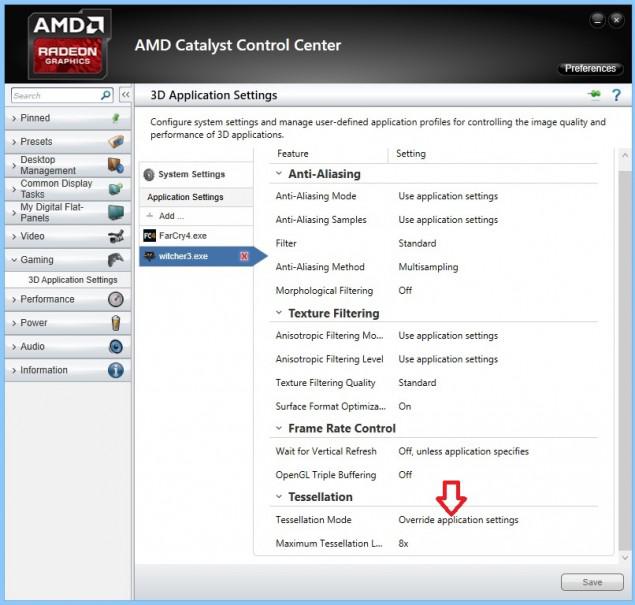Open help with question mark icon
This screenshot has height=605, width=635.
617,95
